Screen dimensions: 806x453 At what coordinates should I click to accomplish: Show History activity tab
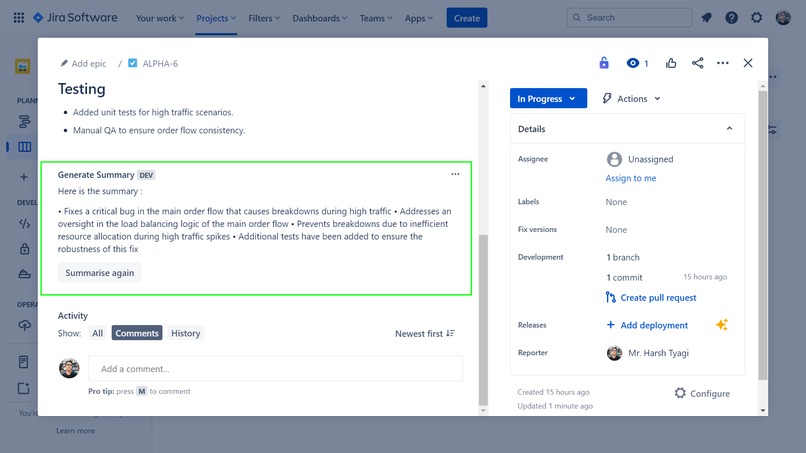pos(186,333)
